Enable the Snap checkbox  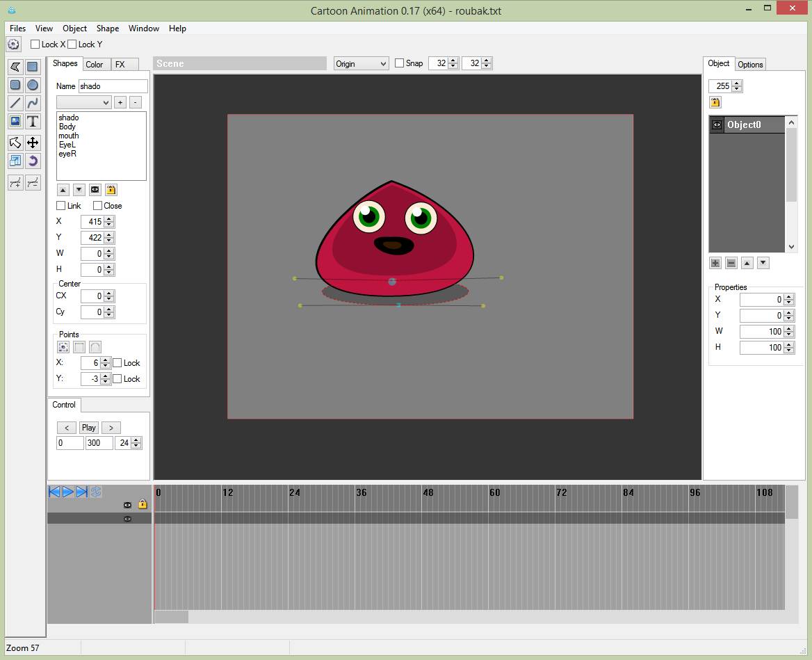tap(399, 63)
